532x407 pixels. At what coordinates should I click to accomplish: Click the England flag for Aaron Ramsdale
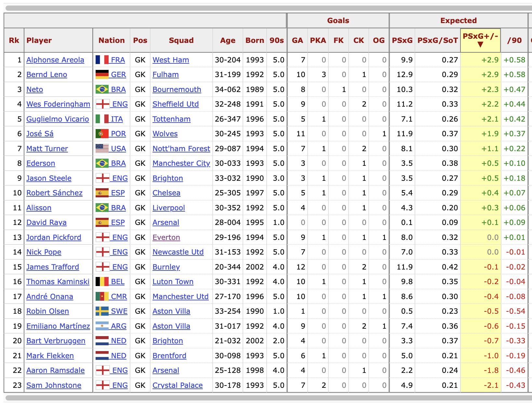pyautogui.click(x=103, y=370)
